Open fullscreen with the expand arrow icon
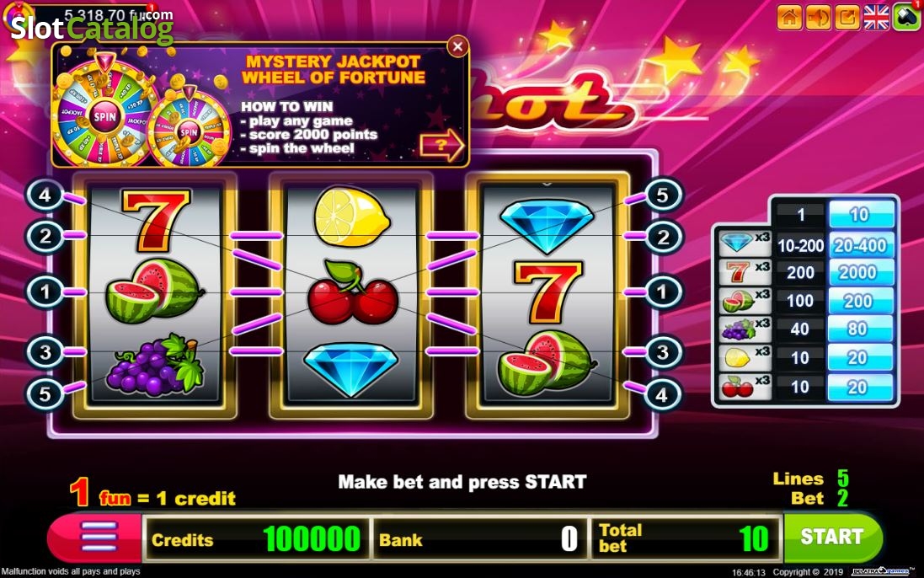Viewport: 924px width, 578px height. (847, 17)
